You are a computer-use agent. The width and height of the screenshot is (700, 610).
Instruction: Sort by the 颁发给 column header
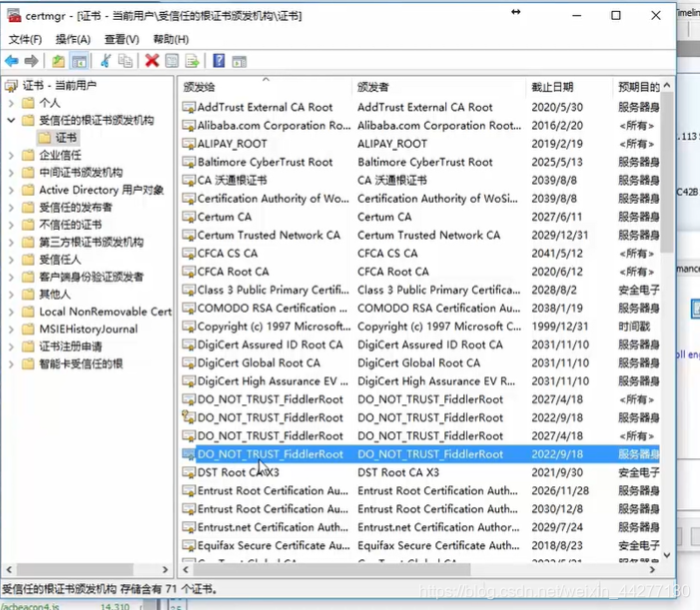[x=265, y=87]
